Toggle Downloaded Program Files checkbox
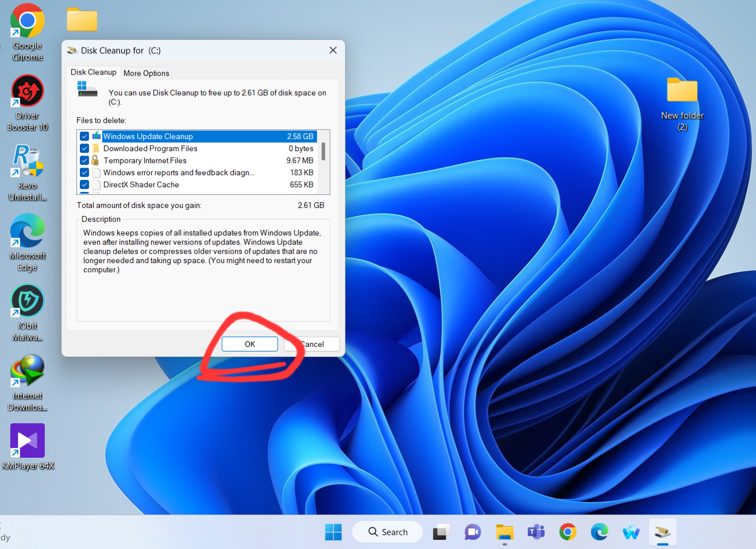Screen dimensions: 756x549 pyautogui.click(x=84, y=149)
